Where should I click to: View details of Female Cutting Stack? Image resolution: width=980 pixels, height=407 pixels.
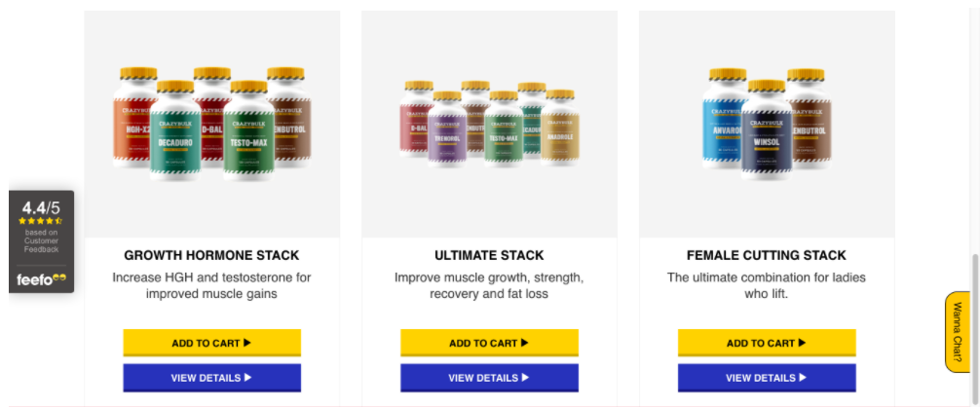point(767,378)
